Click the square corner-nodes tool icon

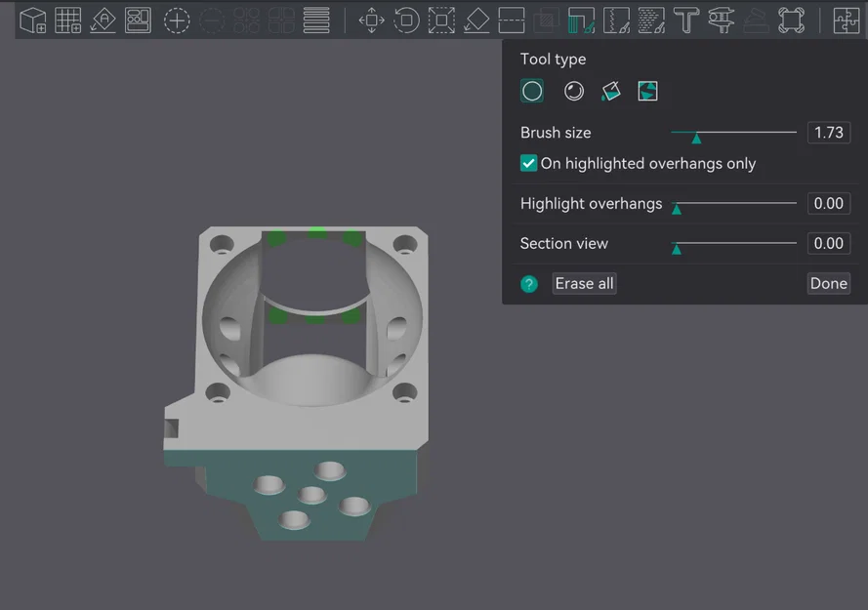pos(791,20)
